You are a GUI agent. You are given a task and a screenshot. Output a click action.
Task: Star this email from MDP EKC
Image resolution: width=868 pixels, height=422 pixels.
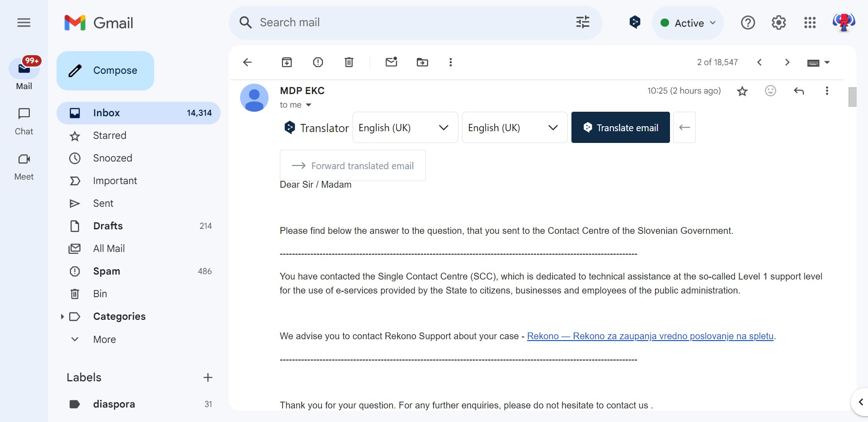pyautogui.click(x=742, y=91)
